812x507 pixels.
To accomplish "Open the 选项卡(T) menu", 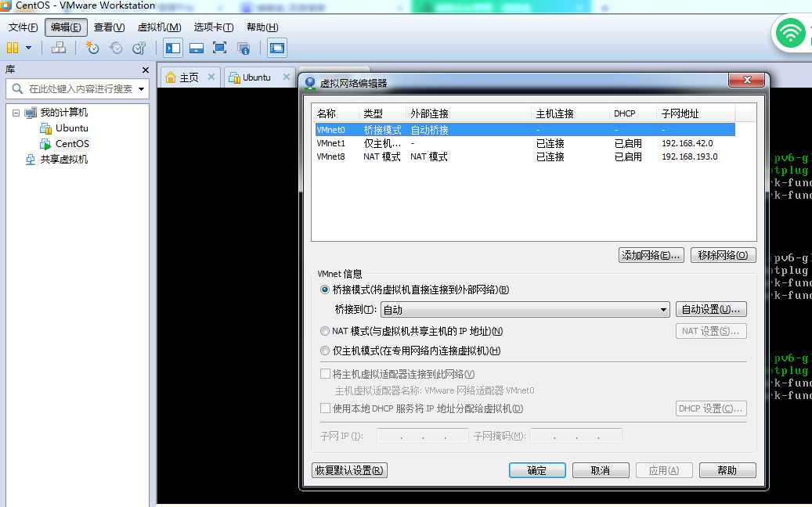I will click(213, 27).
